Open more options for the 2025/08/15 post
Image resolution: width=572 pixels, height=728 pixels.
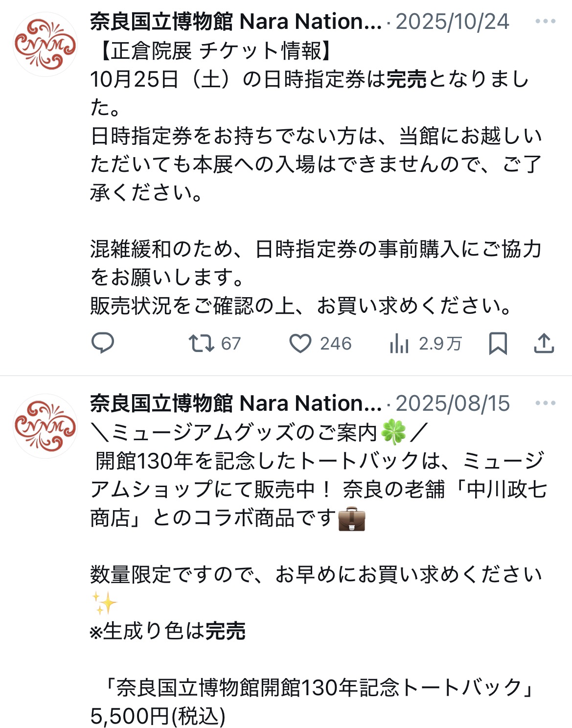pyautogui.click(x=545, y=403)
